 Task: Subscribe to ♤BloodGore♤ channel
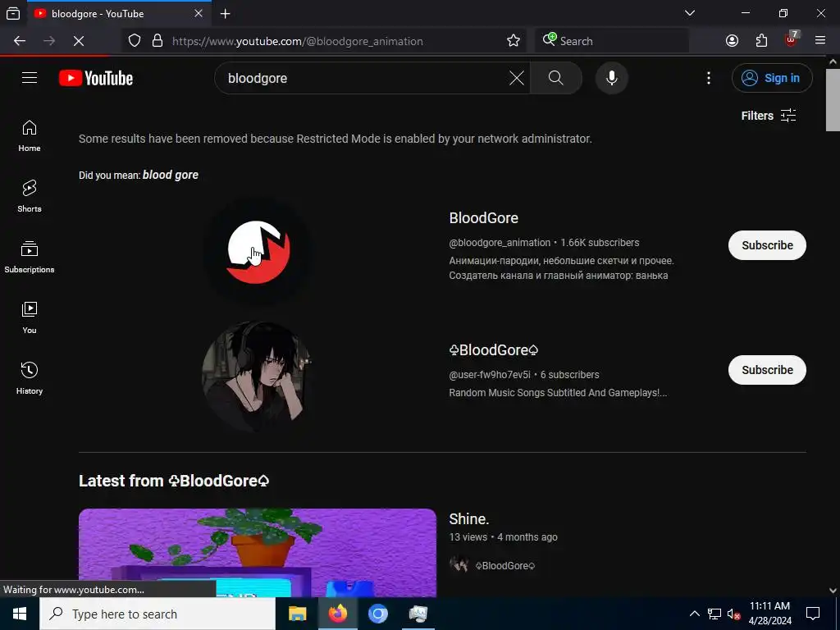tap(767, 370)
